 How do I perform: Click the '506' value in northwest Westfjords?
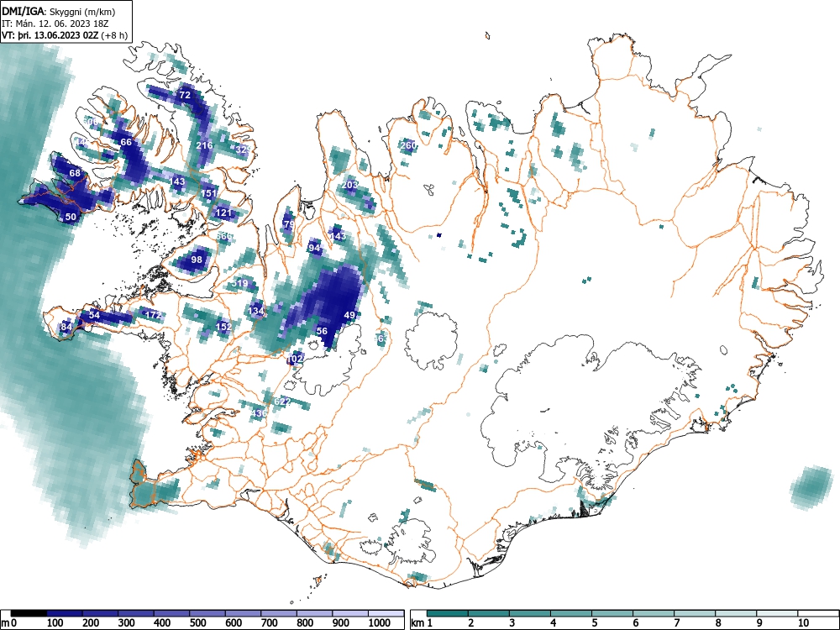click(91, 122)
